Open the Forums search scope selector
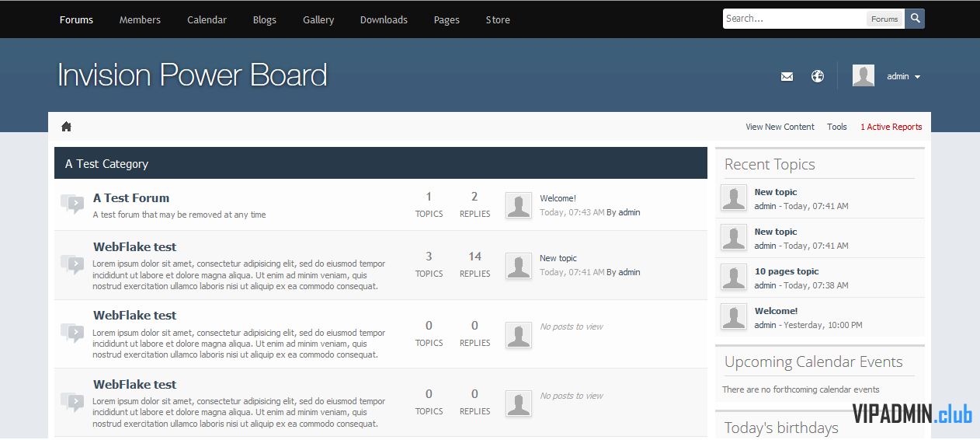The width and height of the screenshot is (980, 440). coord(884,19)
